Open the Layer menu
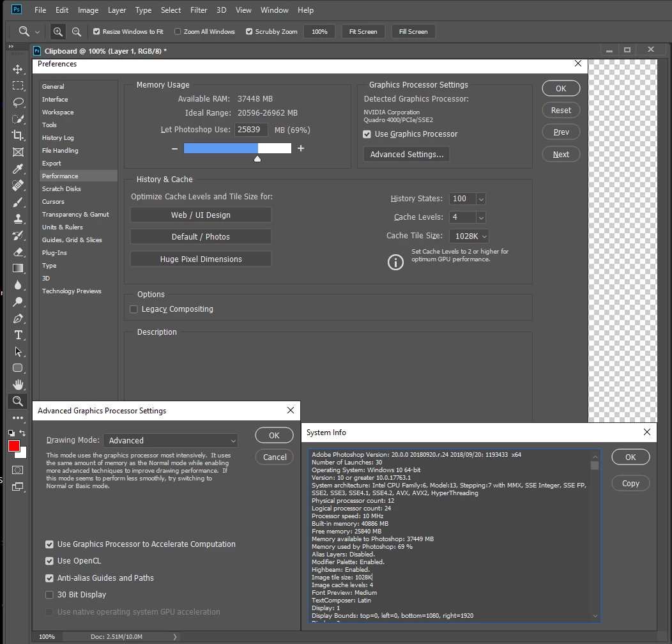The height and width of the screenshot is (644, 672). pos(116,10)
